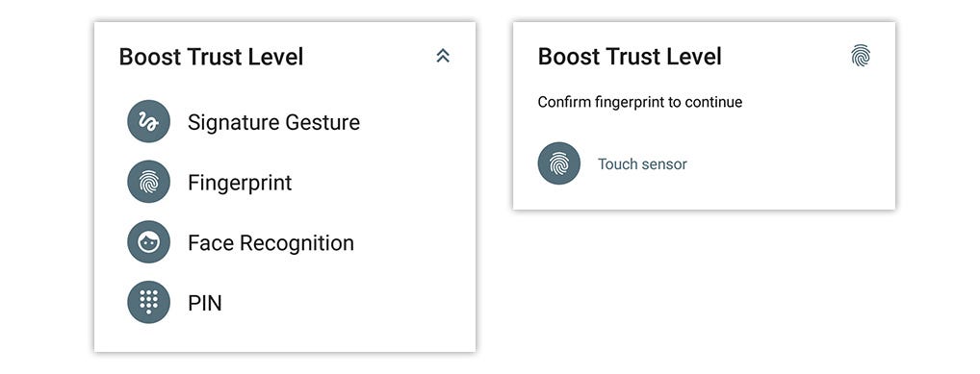Select the PIN text option
The width and height of the screenshot is (980, 374).
click(x=205, y=304)
